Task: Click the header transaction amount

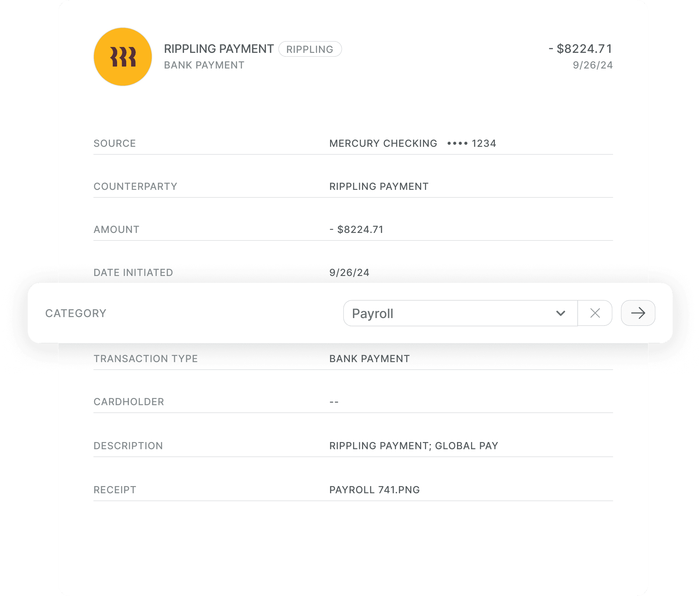Action: coord(580,49)
